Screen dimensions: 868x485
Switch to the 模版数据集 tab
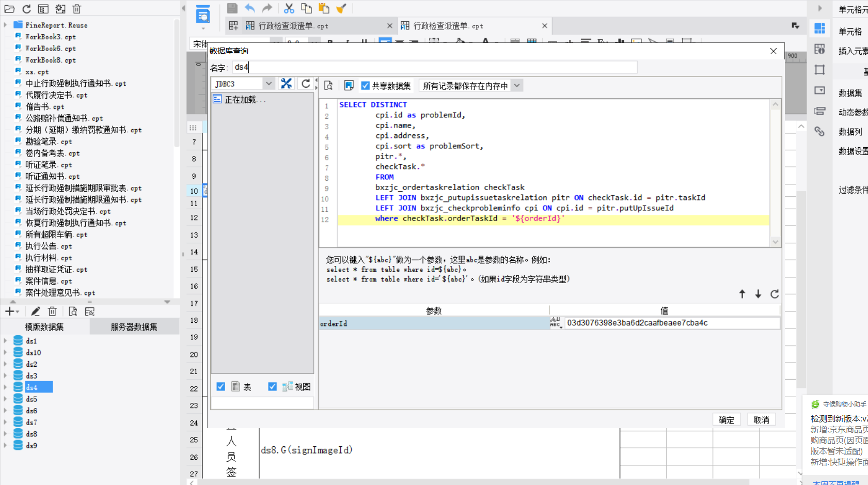point(44,326)
